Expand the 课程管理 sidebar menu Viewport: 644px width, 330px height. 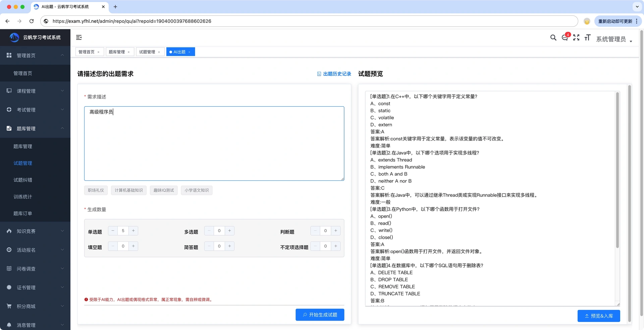35,91
